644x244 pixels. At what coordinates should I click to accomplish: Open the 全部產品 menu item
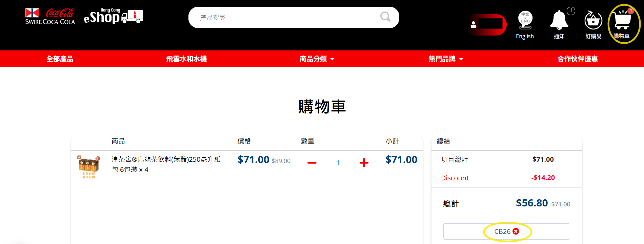(x=60, y=59)
